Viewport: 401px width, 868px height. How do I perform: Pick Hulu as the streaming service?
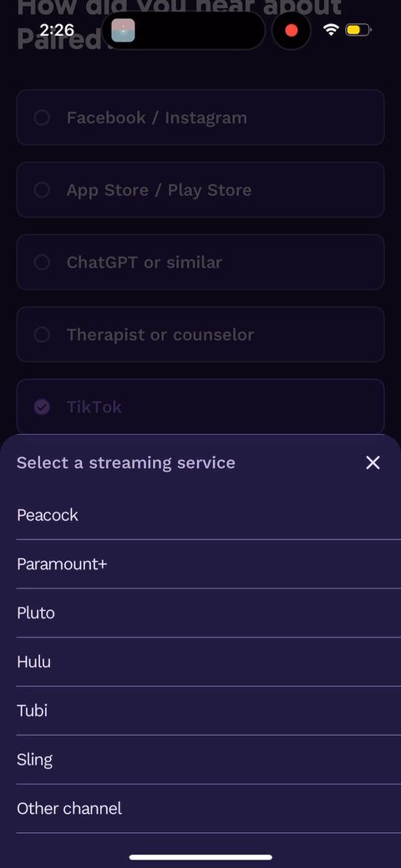(x=209, y=662)
